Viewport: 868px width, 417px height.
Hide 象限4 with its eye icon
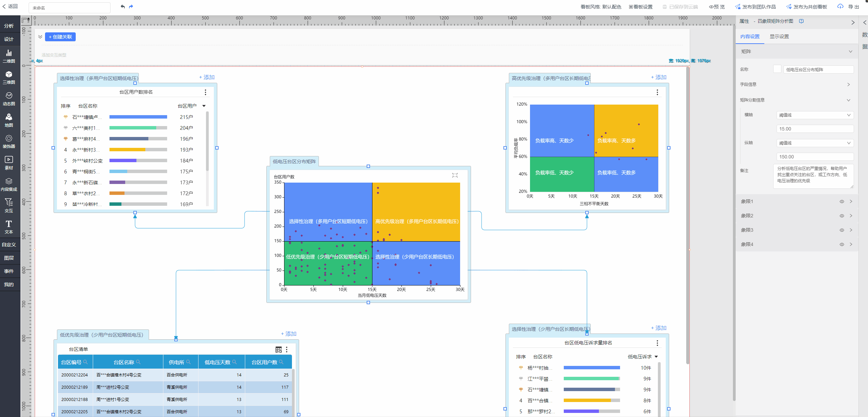tap(841, 245)
